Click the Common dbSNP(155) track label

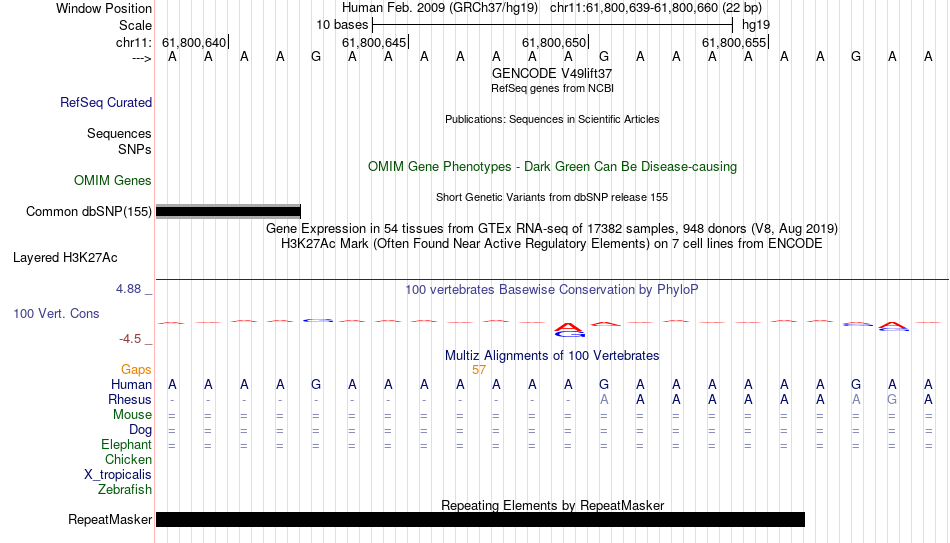(x=89, y=212)
